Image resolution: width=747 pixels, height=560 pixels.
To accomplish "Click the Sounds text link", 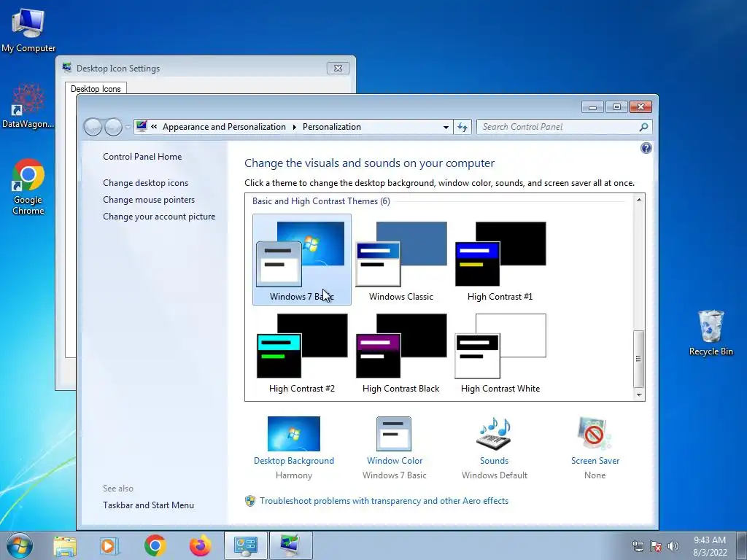I will tap(494, 461).
